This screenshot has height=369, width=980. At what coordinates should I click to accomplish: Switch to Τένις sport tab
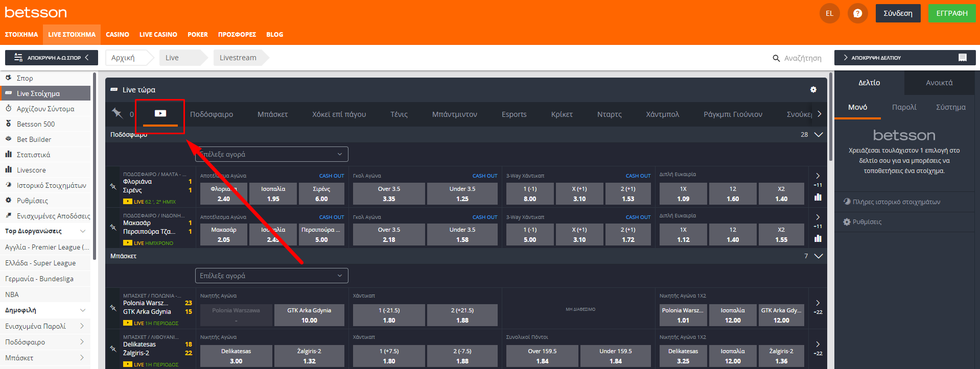tap(399, 114)
